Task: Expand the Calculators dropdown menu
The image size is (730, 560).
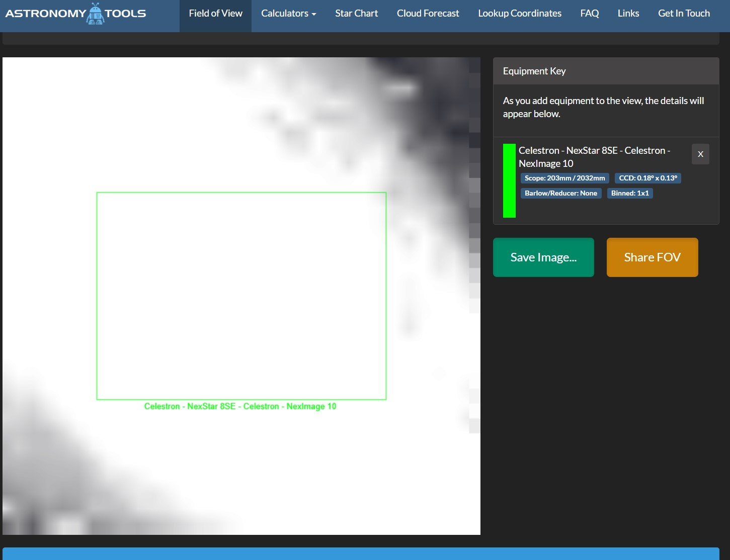Action: tap(289, 14)
